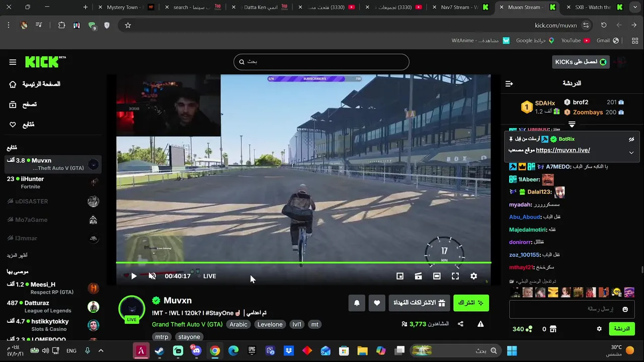Enter fullscreen mode for the video
Viewport: 644px width, 362px height.
coord(455,276)
